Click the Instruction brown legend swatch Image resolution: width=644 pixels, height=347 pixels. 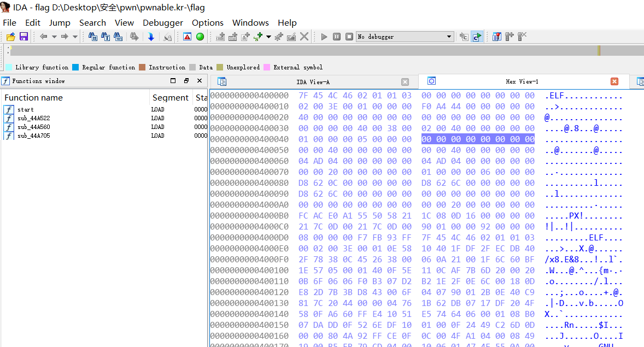142,67
